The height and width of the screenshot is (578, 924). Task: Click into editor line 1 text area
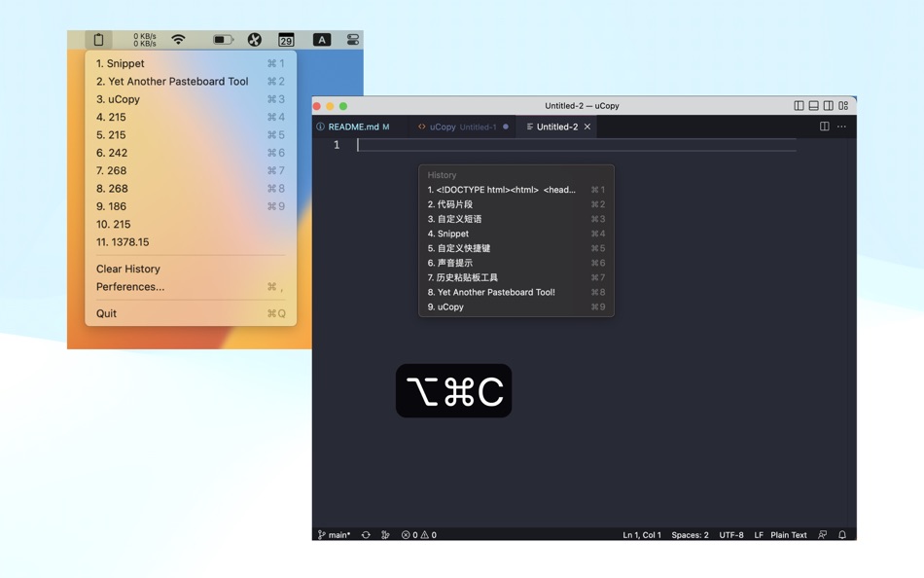(x=577, y=145)
